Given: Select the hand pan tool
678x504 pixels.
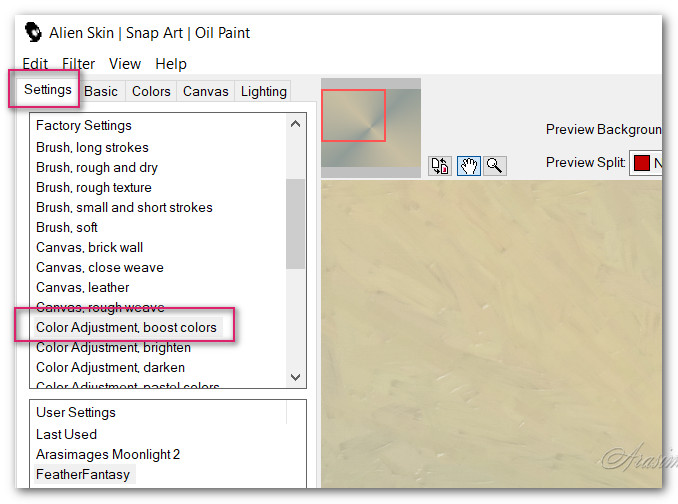Looking at the screenshot, I should [x=468, y=166].
